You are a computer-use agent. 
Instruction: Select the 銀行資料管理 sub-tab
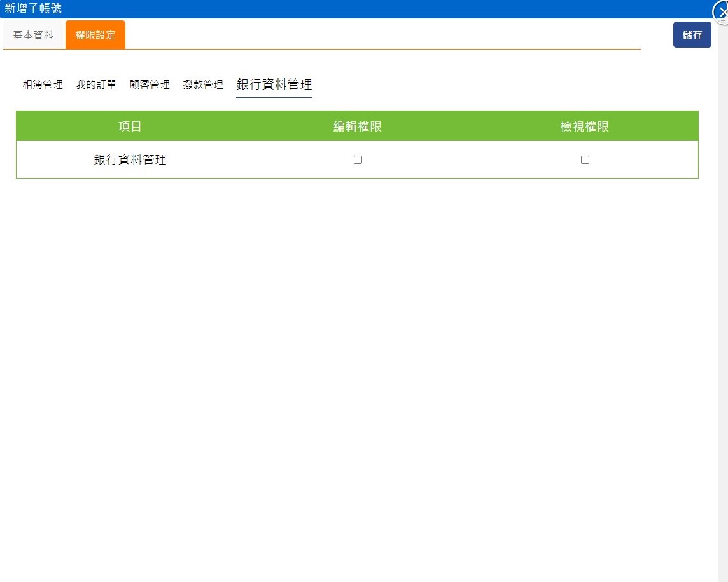pyautogui.click(x=274, y=85)
